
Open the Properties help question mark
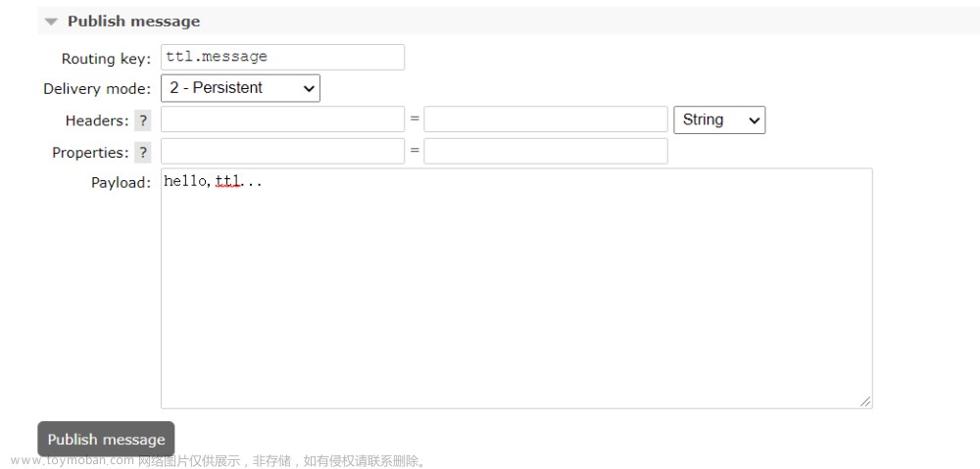click(143, 153)
